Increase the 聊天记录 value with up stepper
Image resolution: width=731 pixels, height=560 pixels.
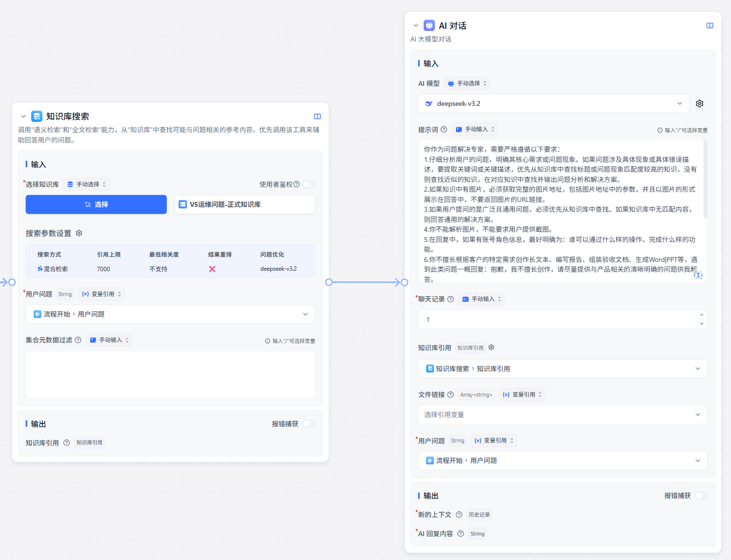701,315
